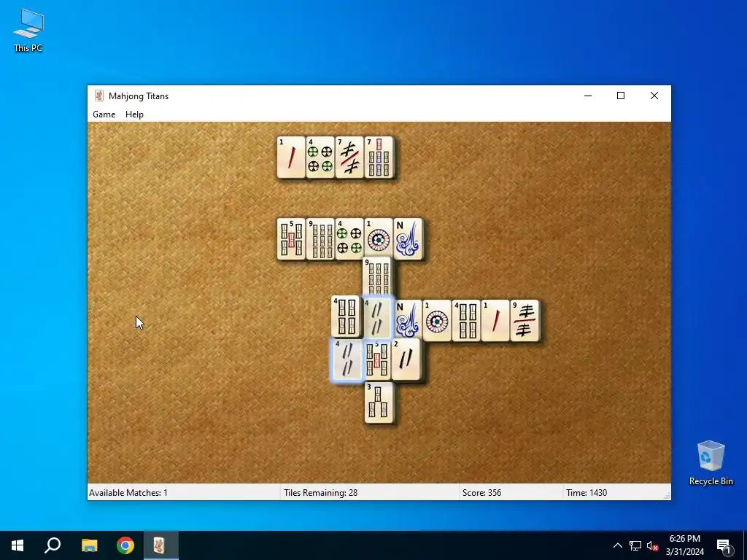Open the notification center icon
Image resolution: width=747 pixels, height=560 pixels.
click(724, 545)
